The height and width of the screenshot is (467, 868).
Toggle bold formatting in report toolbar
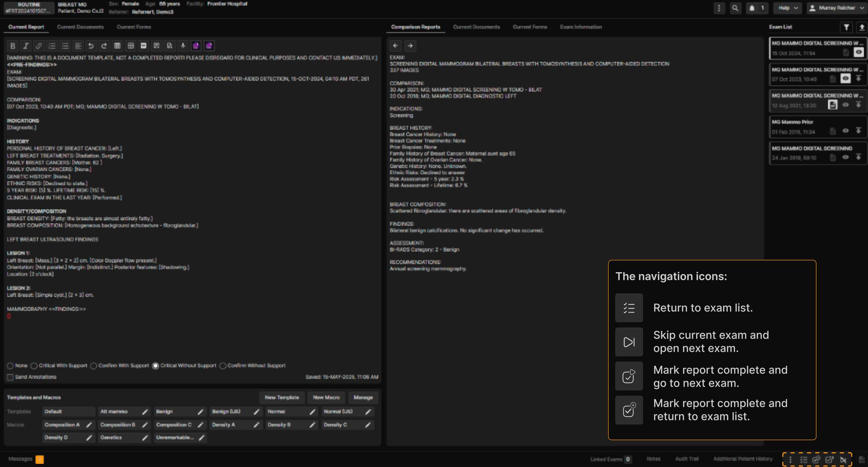[13, 46]
